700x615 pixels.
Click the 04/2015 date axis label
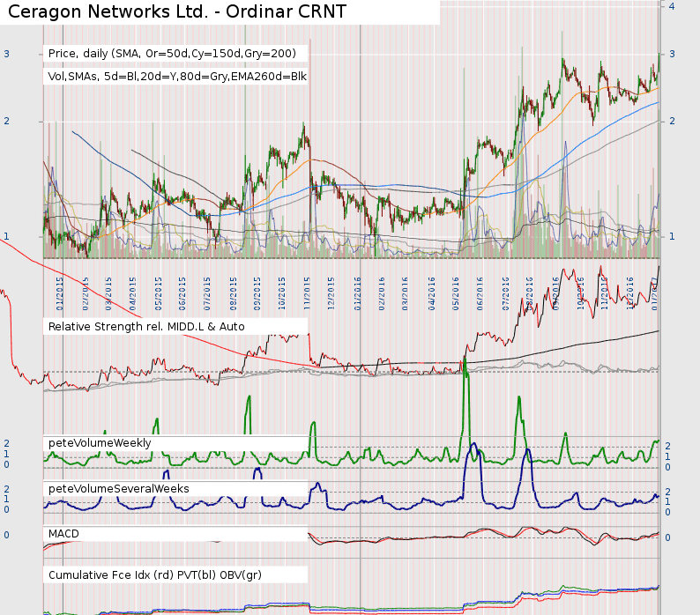pos(132,293)
